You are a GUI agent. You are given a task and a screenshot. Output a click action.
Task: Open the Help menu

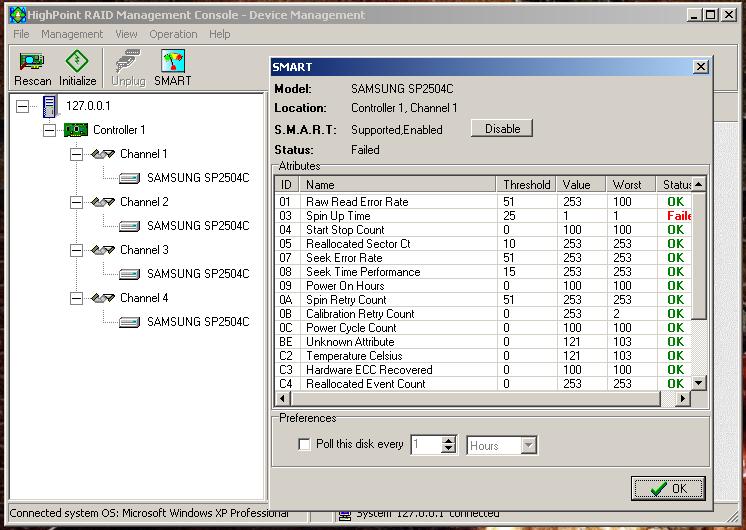pyautogui.click(x=219, y=34)
